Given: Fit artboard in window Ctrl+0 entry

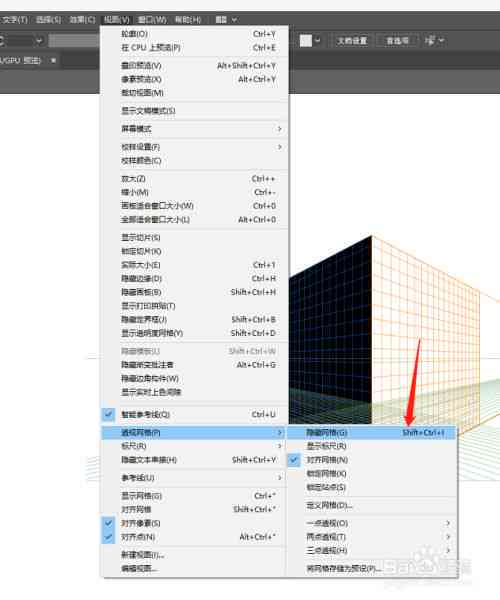Looking at the screenshot, I should 194,206.
